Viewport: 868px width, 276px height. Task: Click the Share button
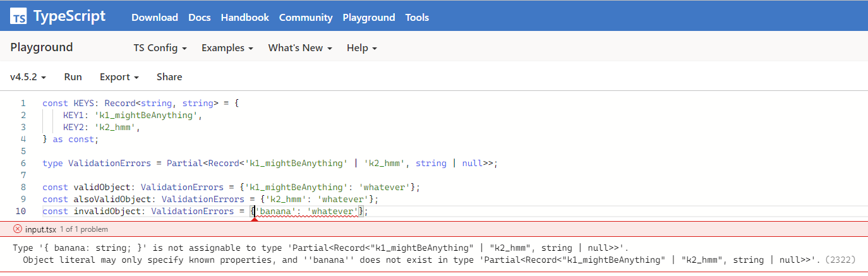[169, 77]
